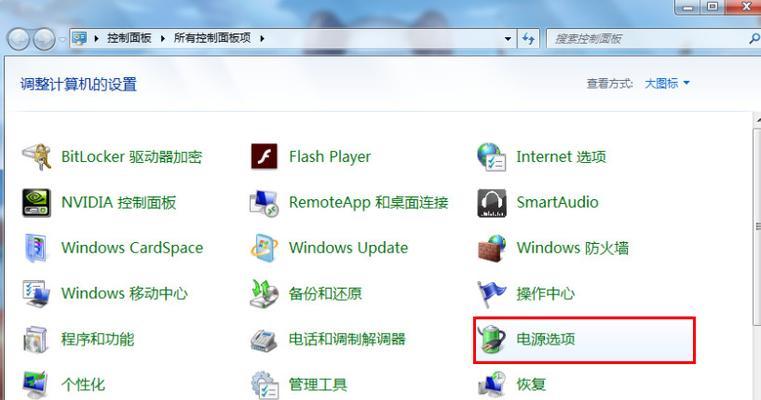Click the 所有控制面板项 breadcrumb segment
Image resolution: width=761 pixels, height=400 pixels.
pyautogui.click(x=212, y=38)
